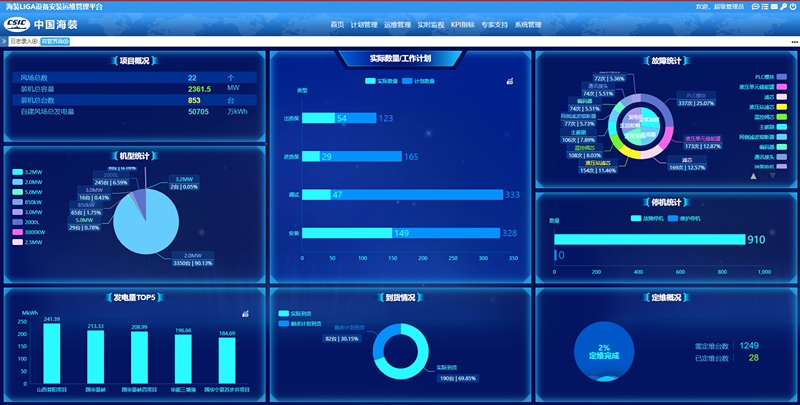Save the 实际数量/工作计划 chart as image
This screenshot has width=800, height=405.
click(x=509, y=81)
